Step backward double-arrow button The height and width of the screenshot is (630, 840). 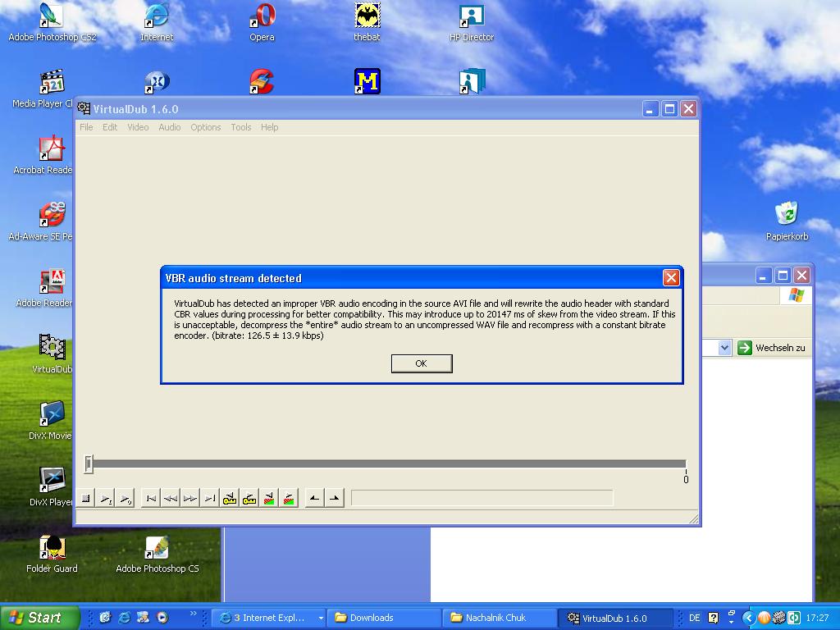(171, 498)
